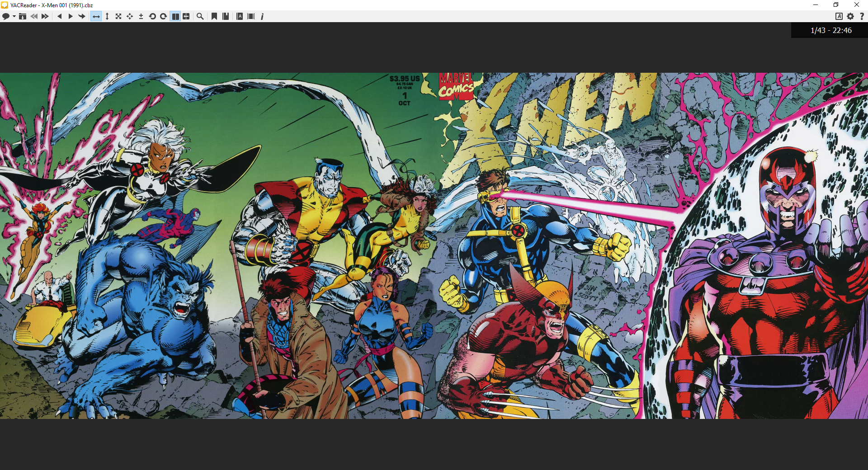Restore down the YACReader window

tap(836, 5)
